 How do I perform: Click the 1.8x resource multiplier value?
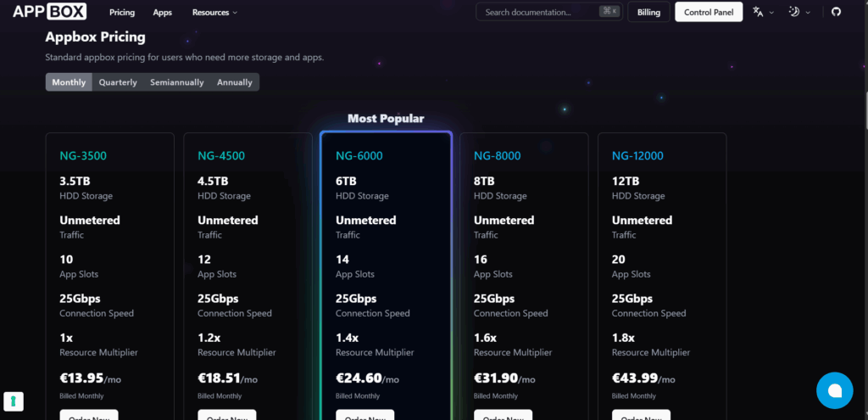pos(623,338)
